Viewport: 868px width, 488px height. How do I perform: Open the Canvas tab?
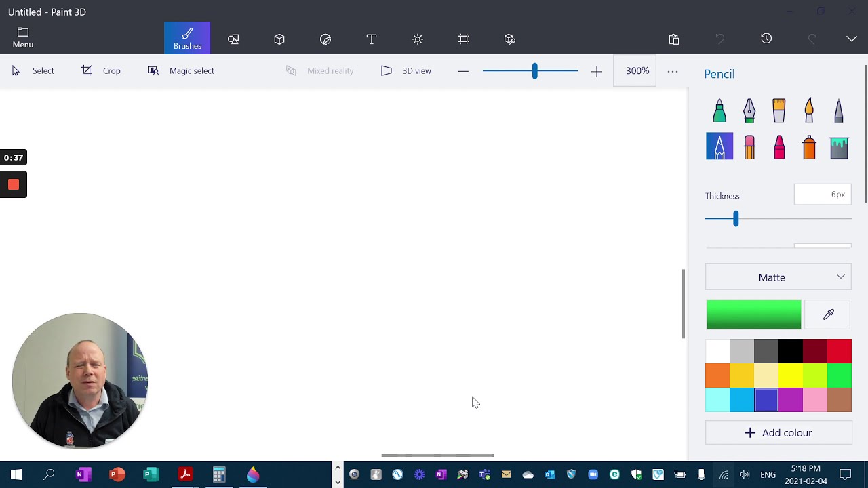pos(464,39)
